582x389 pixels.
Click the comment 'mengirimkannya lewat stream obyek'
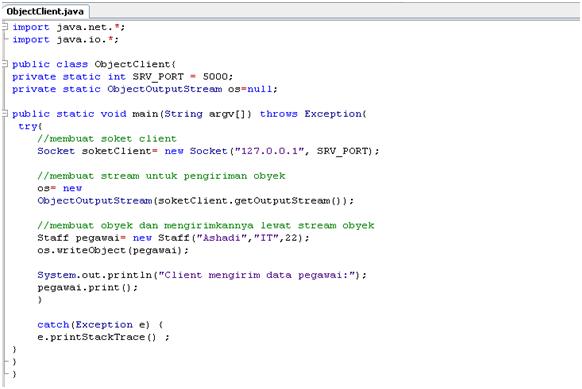(206, 226)
